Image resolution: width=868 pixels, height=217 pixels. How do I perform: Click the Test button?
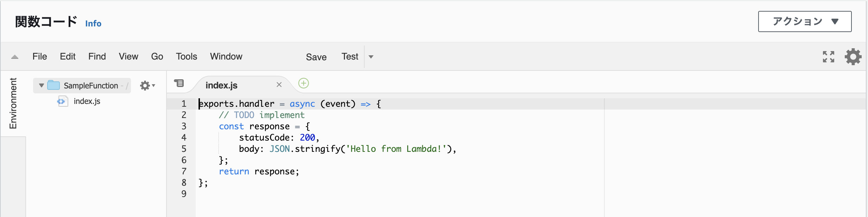[x=350, y=56]
